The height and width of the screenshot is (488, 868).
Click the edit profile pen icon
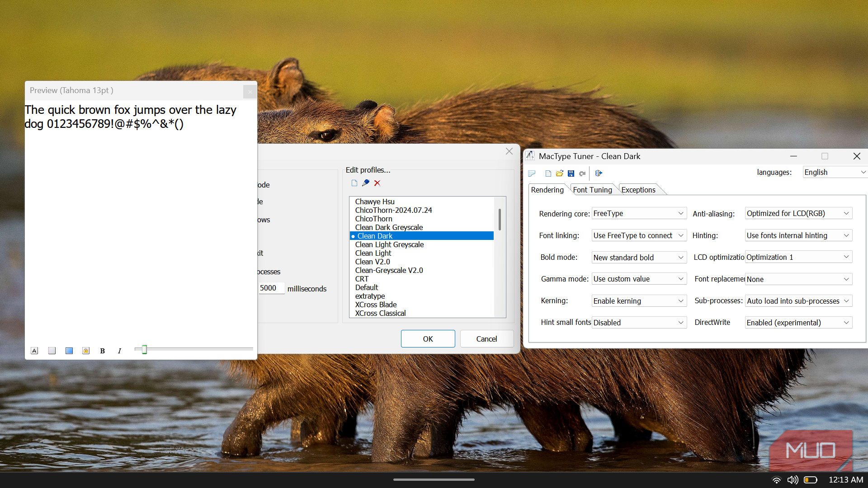click(x=366, y=183)
